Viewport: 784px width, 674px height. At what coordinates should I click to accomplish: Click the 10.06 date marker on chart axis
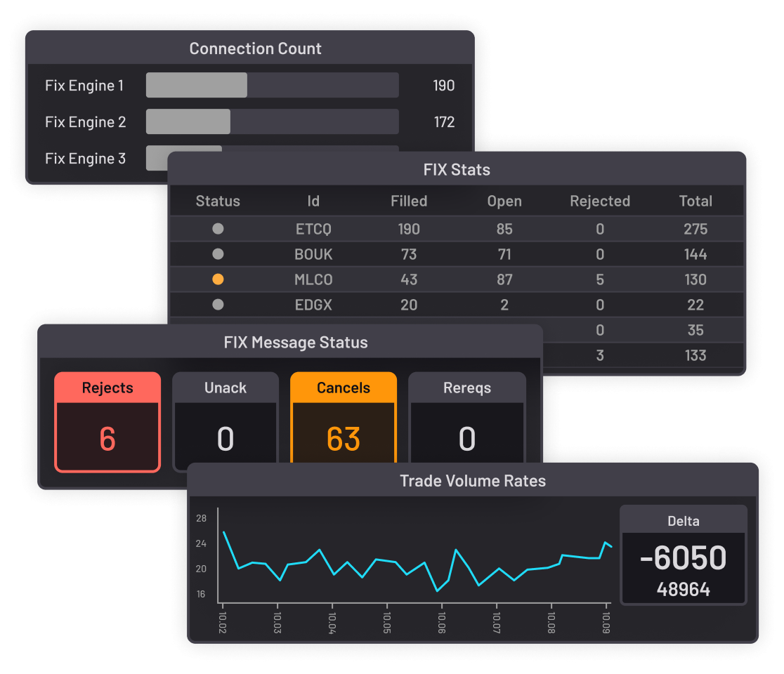click(442, 621)
